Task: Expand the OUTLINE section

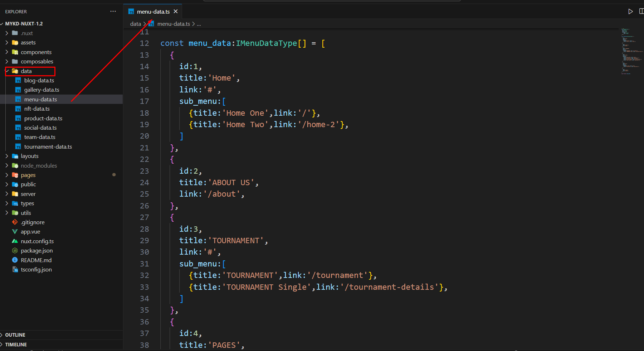Action: tap(15, 335)
